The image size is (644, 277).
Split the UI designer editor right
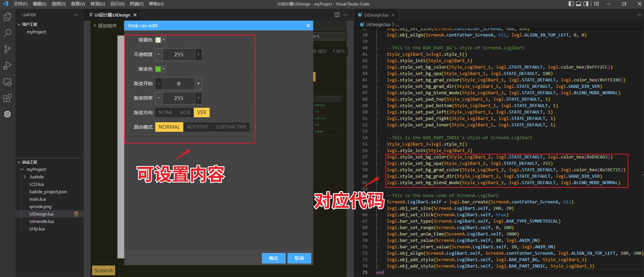(x=337, y=15)
